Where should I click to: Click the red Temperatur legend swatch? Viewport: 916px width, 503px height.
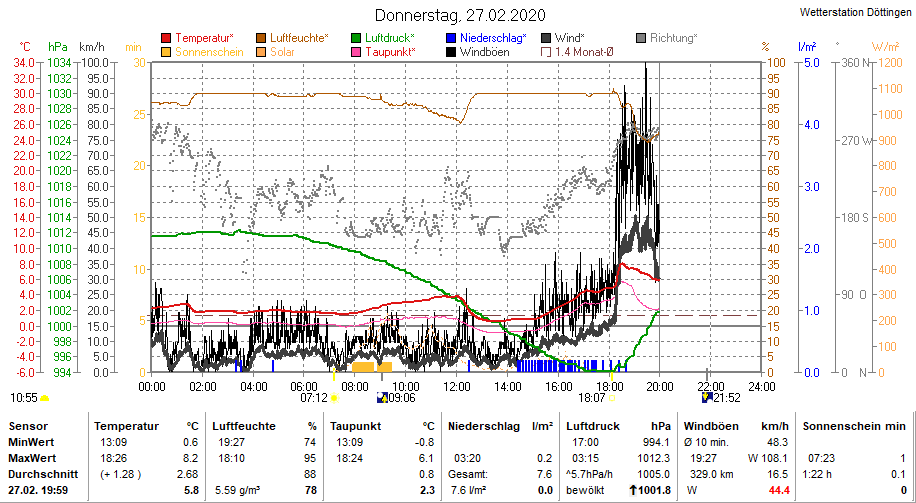(x=166, y=38)
